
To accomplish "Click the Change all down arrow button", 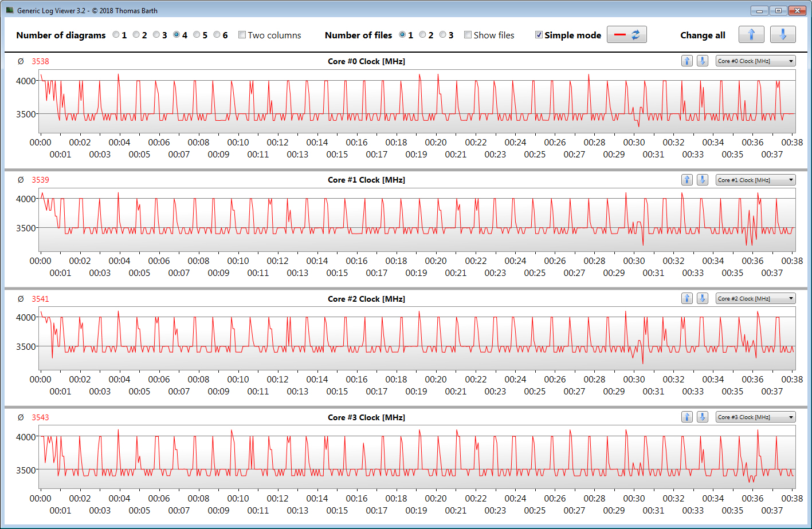I will click(783, 35).
